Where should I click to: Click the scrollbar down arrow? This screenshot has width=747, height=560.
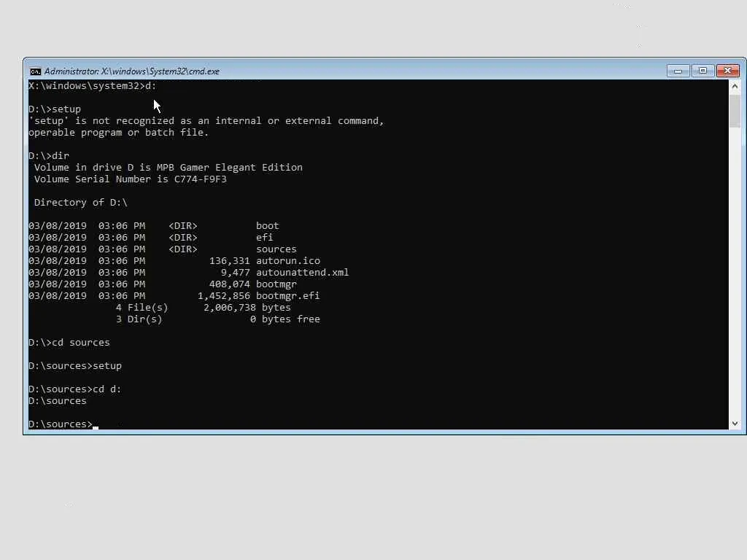click(735, 424)
